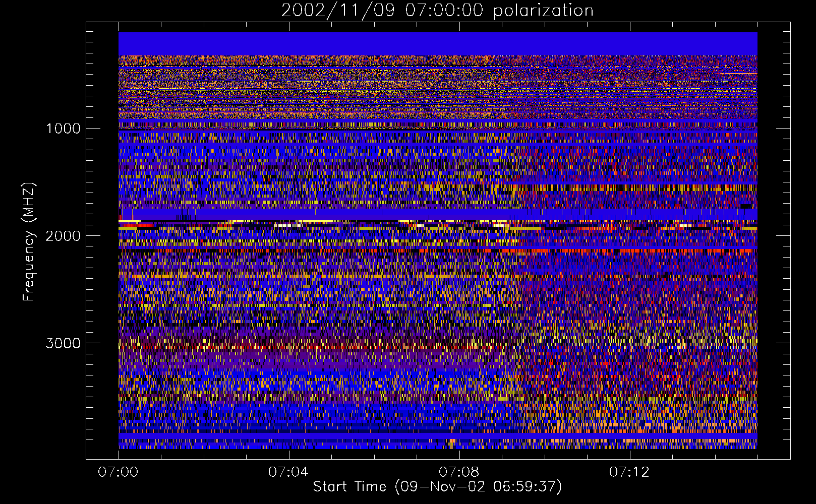Click the "Start Time (09-Nov-02 06:59:37)" label
This screenshot has width=816, height=504.
(x=437, y=487)
